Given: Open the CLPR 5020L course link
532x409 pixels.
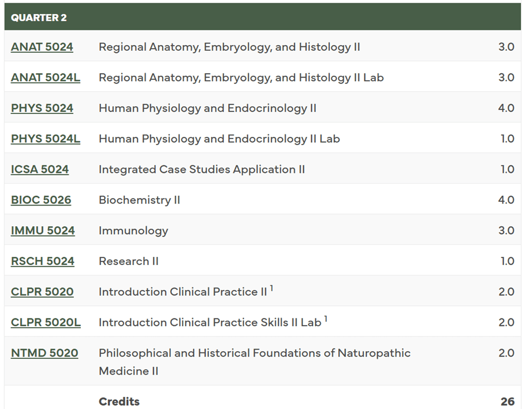Looking at the screenshot, I should coord(46,322).
